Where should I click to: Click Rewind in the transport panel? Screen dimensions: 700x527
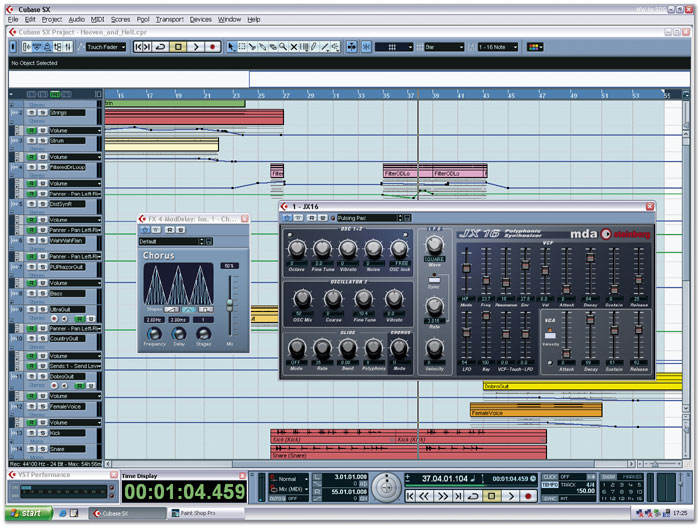click(425, 496)
